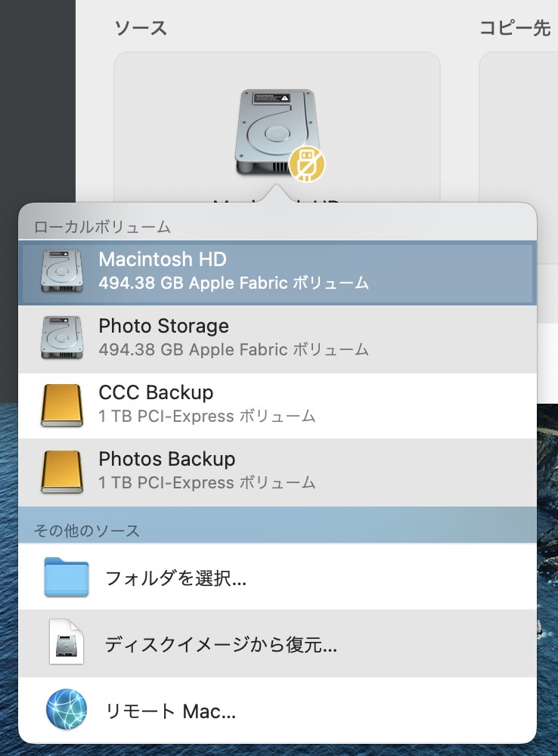Click Macintosh HD's 494.38 GB Apple Fabric text
The height and width of the screenshot is (756, 558).
(x=234, y=283)
